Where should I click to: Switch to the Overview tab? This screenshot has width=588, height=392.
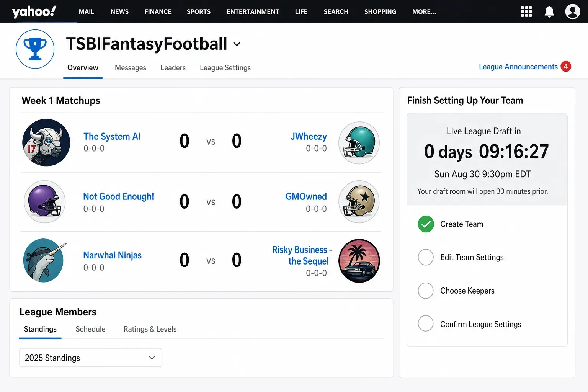(x=83, y=68)
